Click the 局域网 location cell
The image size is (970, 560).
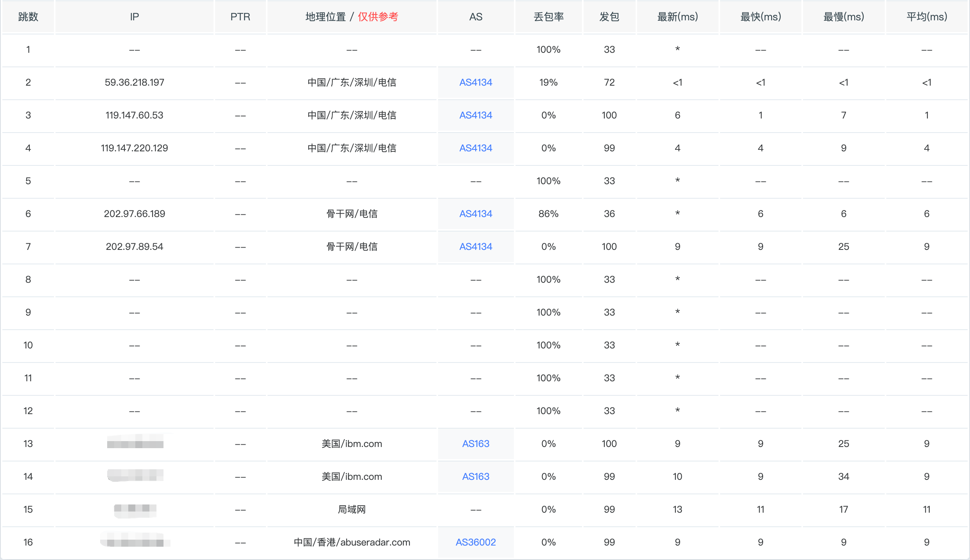pos(352,510)
